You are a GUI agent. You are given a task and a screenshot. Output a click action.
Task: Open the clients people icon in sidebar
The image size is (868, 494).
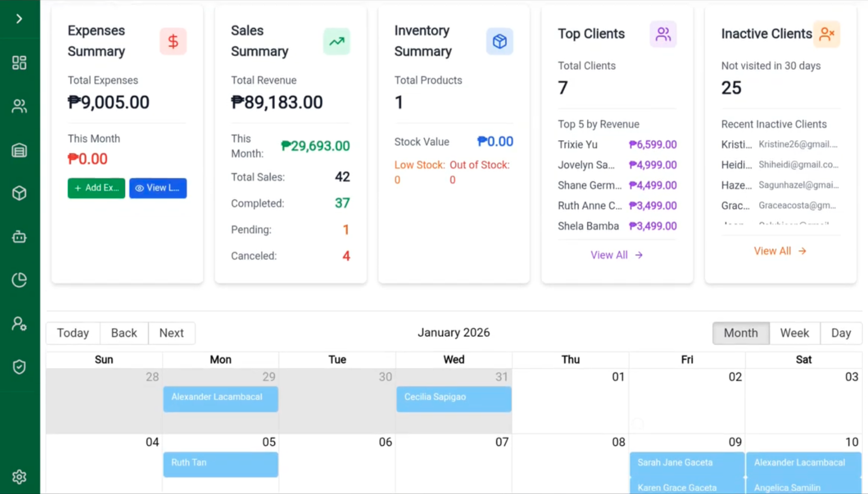pyautogui.click(x=19, y=106)
